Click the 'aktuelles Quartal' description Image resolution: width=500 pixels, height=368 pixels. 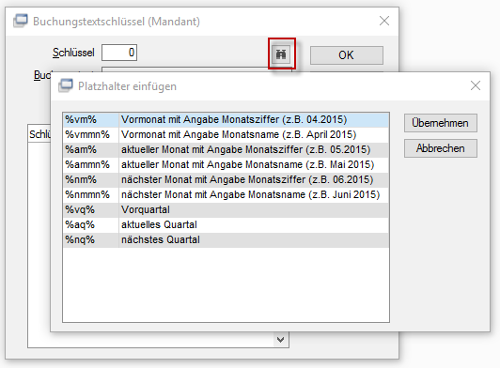coord(159,224)
